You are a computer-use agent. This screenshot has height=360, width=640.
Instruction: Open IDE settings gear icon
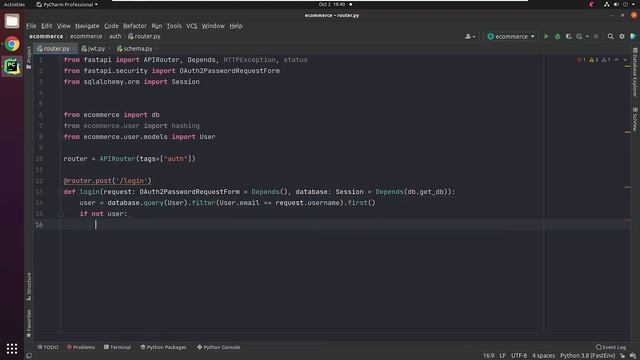[622, 36]
